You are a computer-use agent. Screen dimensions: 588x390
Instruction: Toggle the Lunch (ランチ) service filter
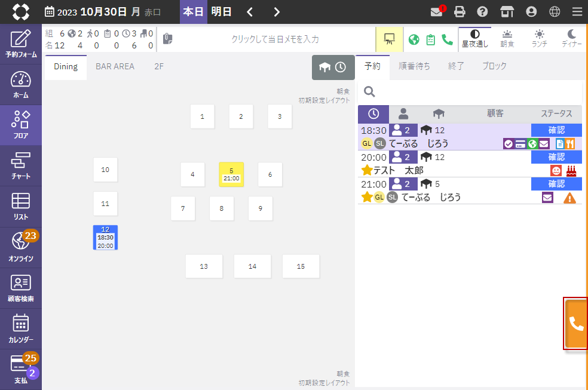[540, 39]
